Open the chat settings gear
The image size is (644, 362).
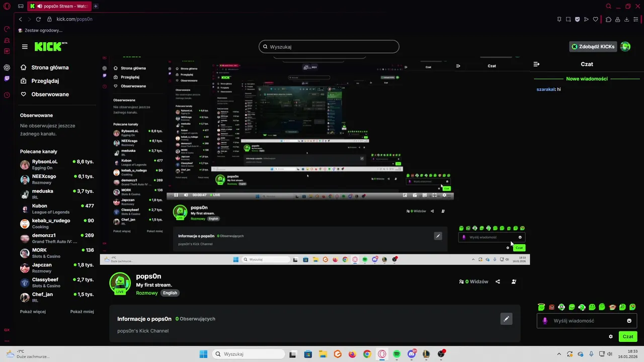611,337
